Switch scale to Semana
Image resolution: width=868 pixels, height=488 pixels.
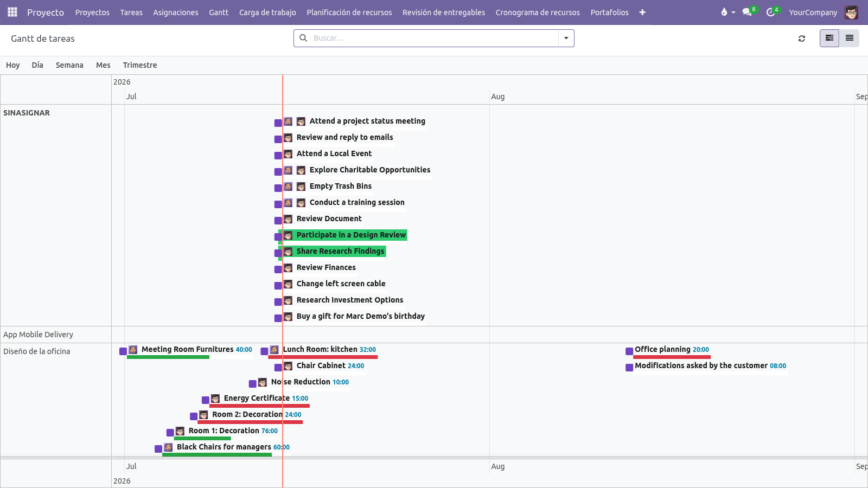[x=69, y=65]
